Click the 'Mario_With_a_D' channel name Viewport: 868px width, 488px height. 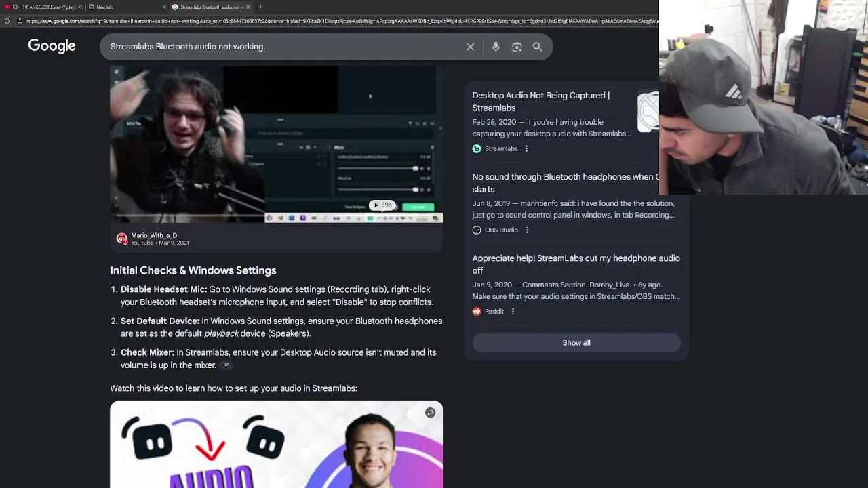click(154, 235)
